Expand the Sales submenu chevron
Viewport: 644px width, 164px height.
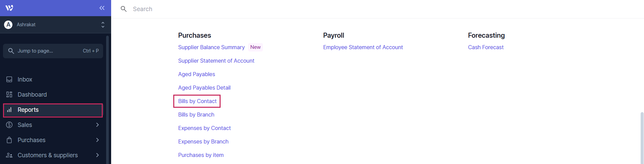click(x=97, y=125)
